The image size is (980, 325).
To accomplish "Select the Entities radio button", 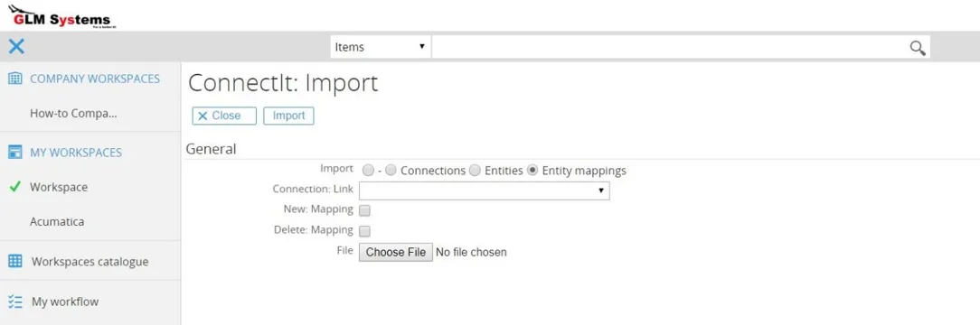I will (475, 171).
